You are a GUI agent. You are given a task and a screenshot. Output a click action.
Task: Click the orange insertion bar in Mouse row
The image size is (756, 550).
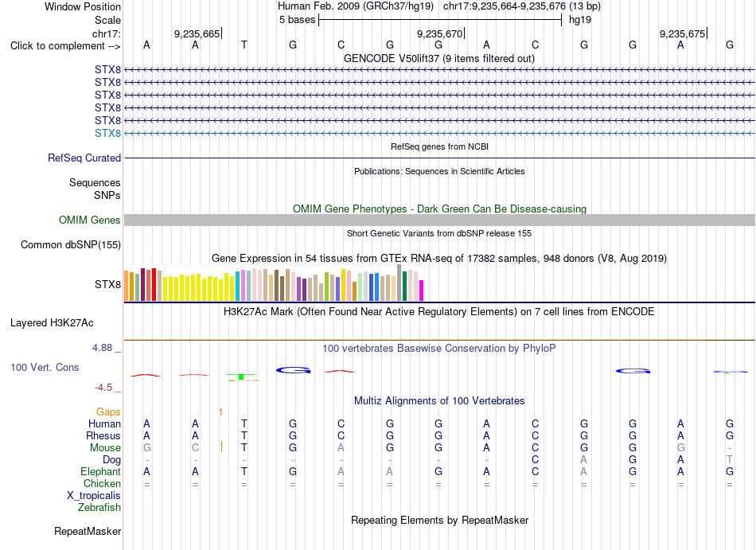point(221,447)
